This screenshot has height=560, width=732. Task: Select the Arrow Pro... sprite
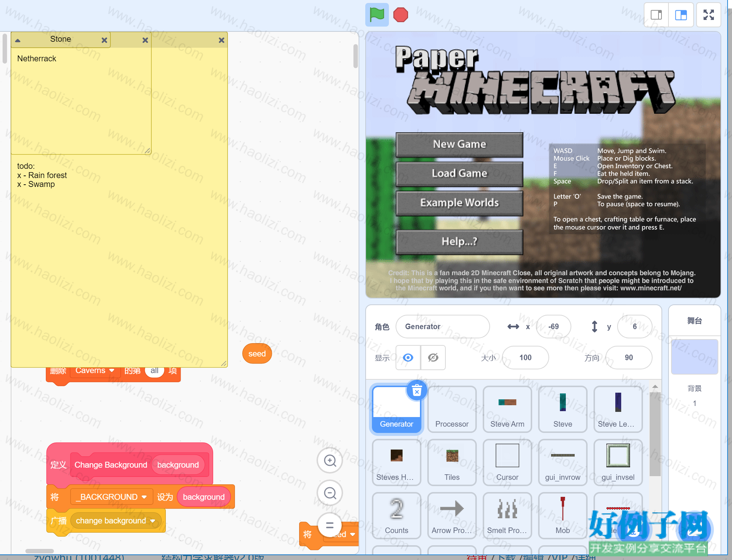(x=452, y=516)
